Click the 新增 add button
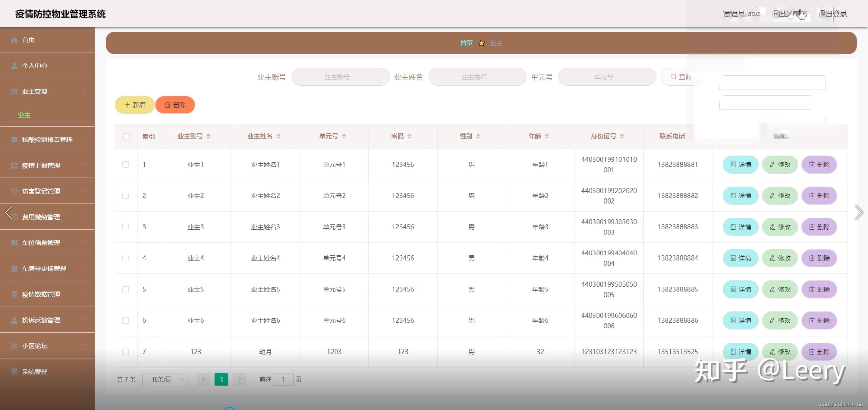 tap(134, 105)
